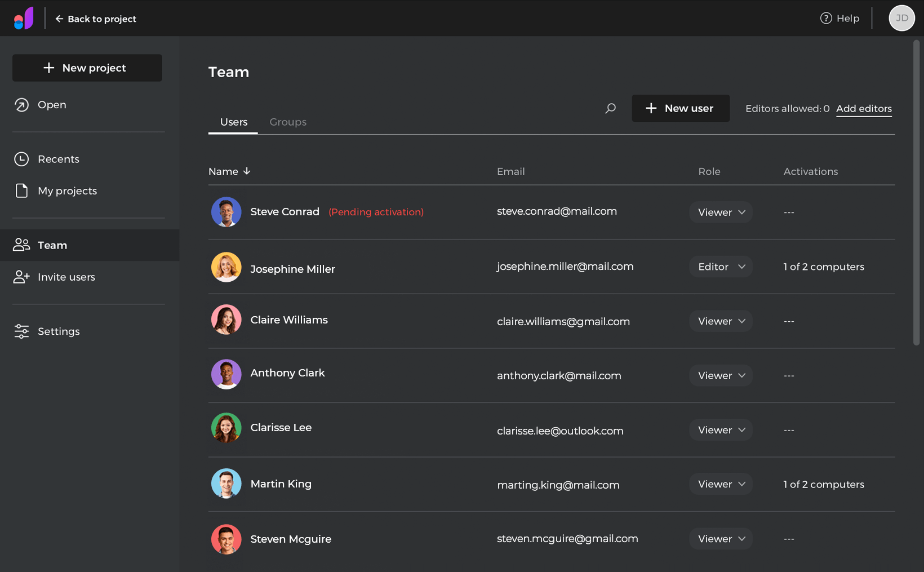Click Back to project link
924x572 pixels.
[x=96, y=19]
